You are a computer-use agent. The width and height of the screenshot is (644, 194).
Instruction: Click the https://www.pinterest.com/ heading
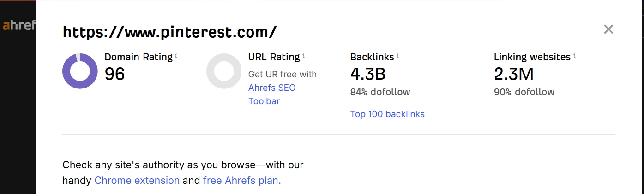(169, 32)
